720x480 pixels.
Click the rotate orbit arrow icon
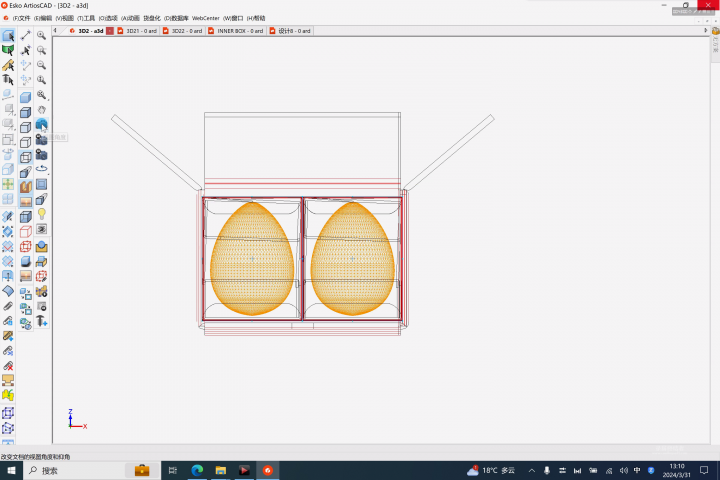tap(41, 169)
